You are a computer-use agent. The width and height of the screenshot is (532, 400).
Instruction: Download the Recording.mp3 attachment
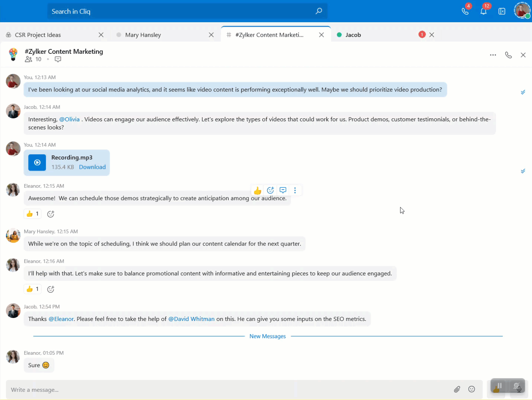pyautogui.click(x=93, y=167)
